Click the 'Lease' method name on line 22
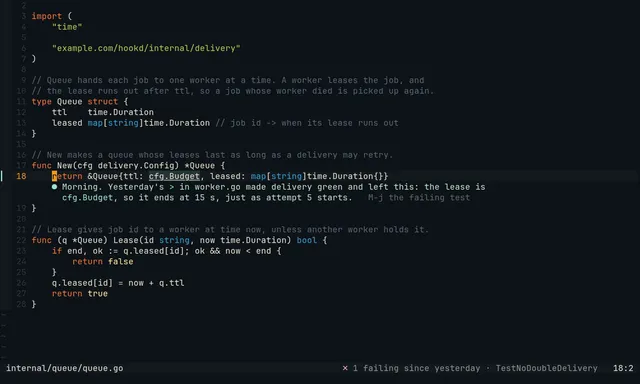 [x=126, y=240]
